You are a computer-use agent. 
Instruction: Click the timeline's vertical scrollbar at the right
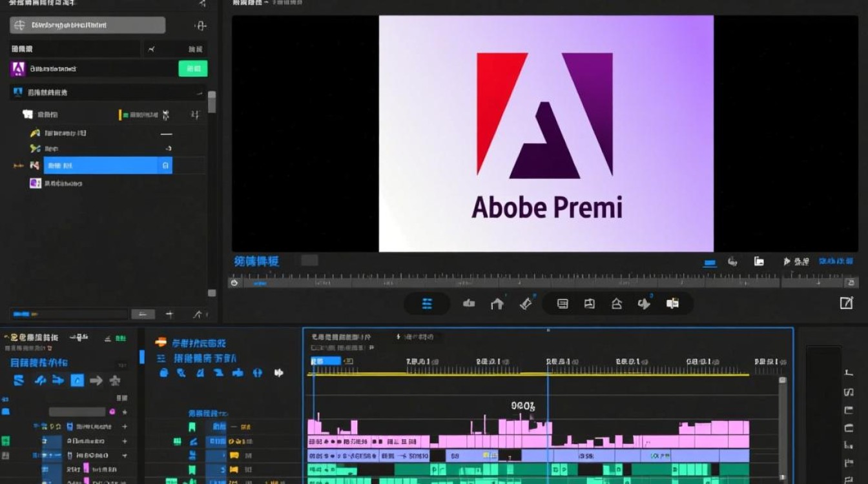point(783,429)
